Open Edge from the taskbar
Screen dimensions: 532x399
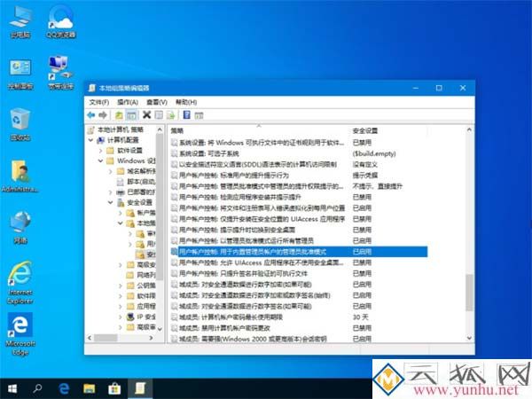(x=64, y=388)
